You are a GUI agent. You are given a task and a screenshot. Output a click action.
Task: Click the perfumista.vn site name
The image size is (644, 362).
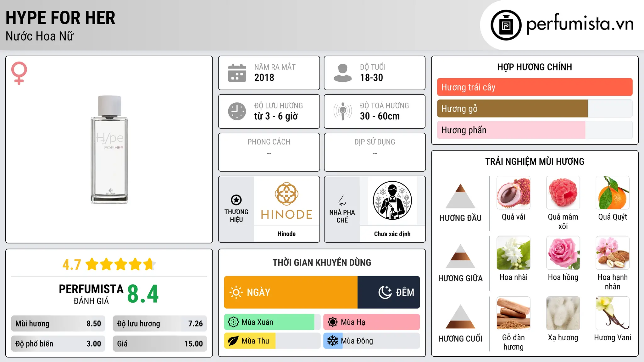pos(580,24)
